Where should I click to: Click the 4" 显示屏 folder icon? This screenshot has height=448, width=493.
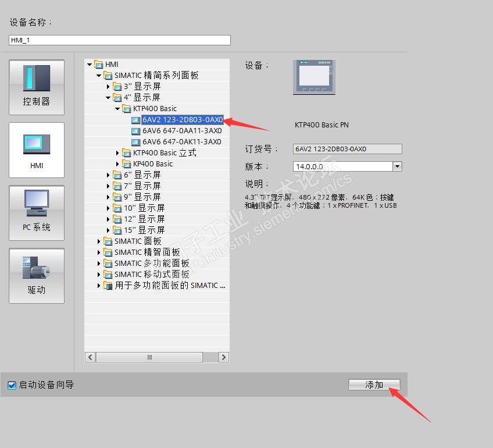117,98
